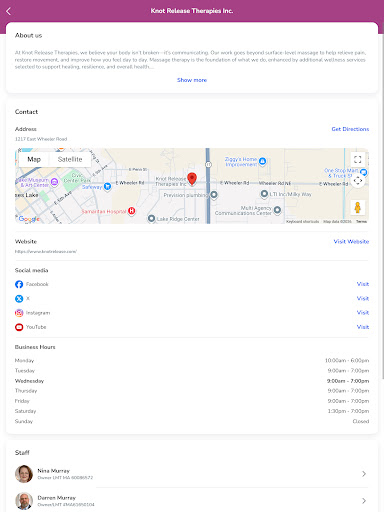Click the map camera pan control
This screenshot has height=512, width=384.
coord(358,181)
